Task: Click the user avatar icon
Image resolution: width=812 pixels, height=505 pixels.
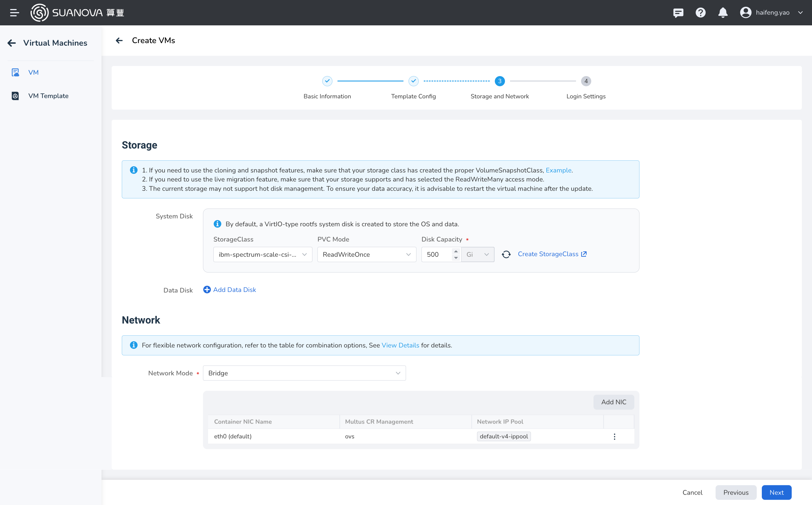Action: tap(745, 13)
